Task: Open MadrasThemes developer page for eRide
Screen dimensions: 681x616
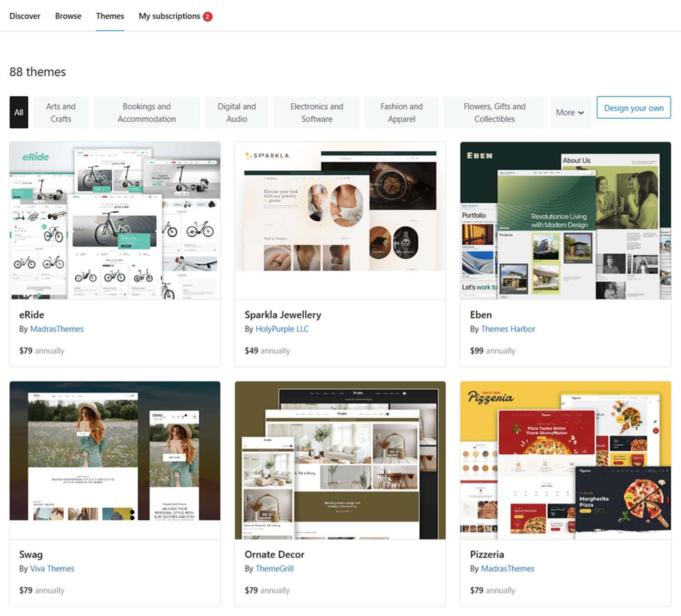Action: 57,329
